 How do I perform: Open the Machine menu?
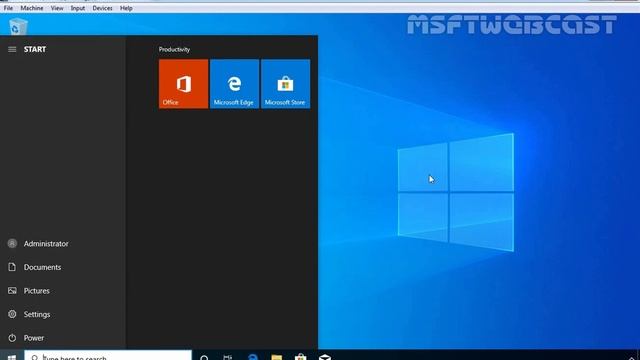click(x=32, y=8)
